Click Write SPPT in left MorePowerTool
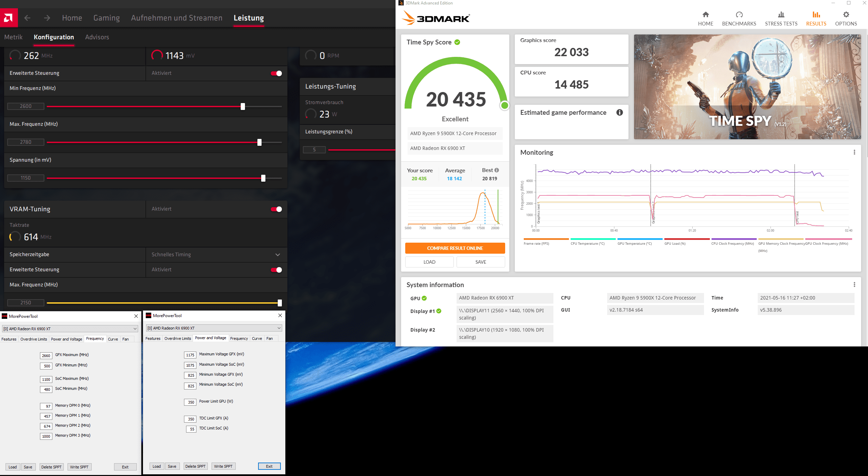This screenshot has height=476, width=868. coord(79,467)
